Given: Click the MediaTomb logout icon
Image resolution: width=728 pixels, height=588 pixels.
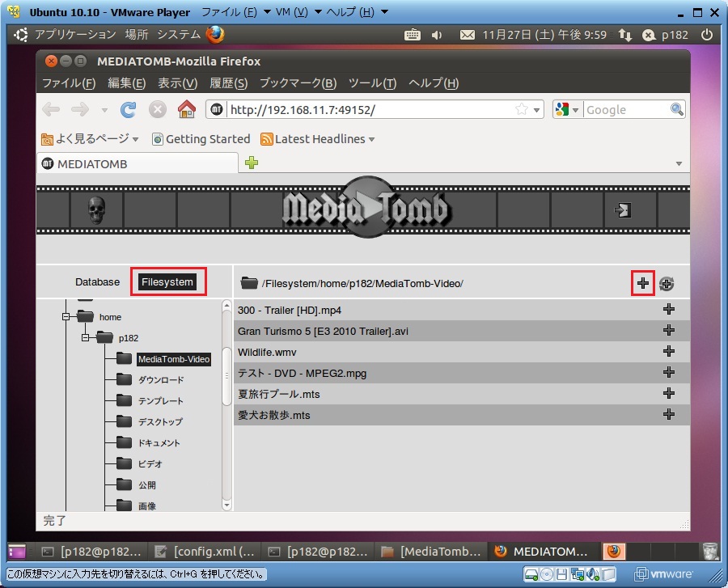Looking at the screenshot, I should click(x=623, y=210).
